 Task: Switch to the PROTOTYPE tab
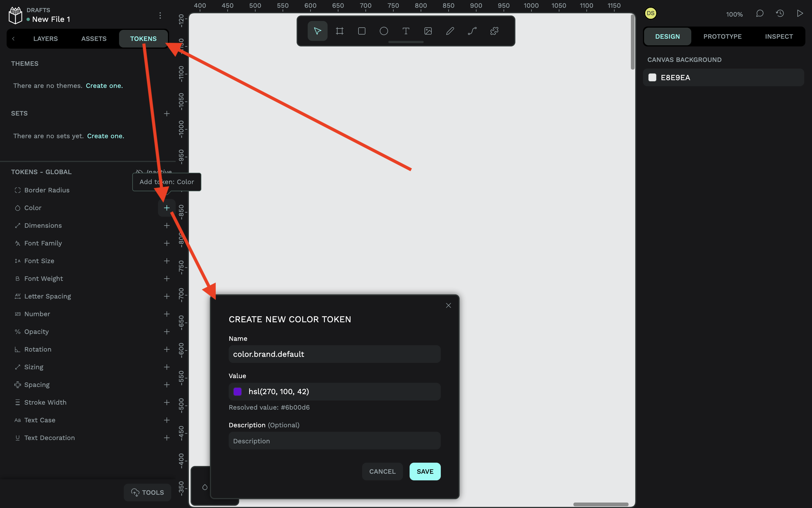722,36
